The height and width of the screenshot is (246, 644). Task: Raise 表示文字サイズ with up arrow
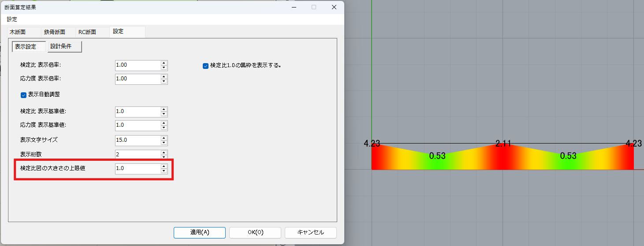(x=164, y=138)
